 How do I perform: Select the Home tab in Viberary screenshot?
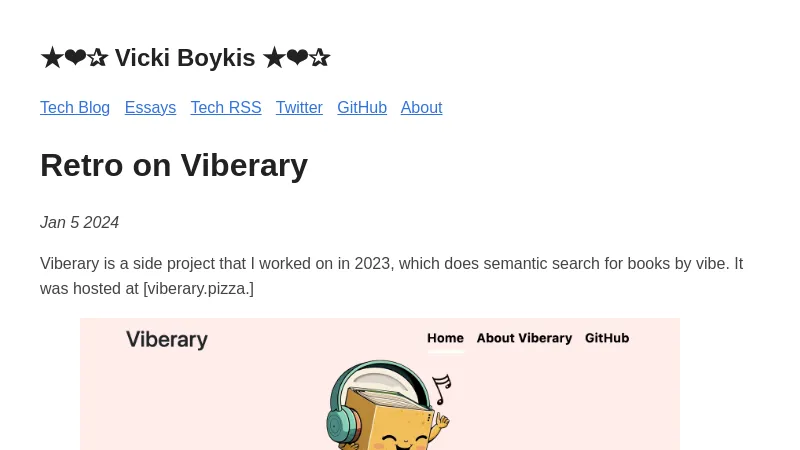pos(445,338)
